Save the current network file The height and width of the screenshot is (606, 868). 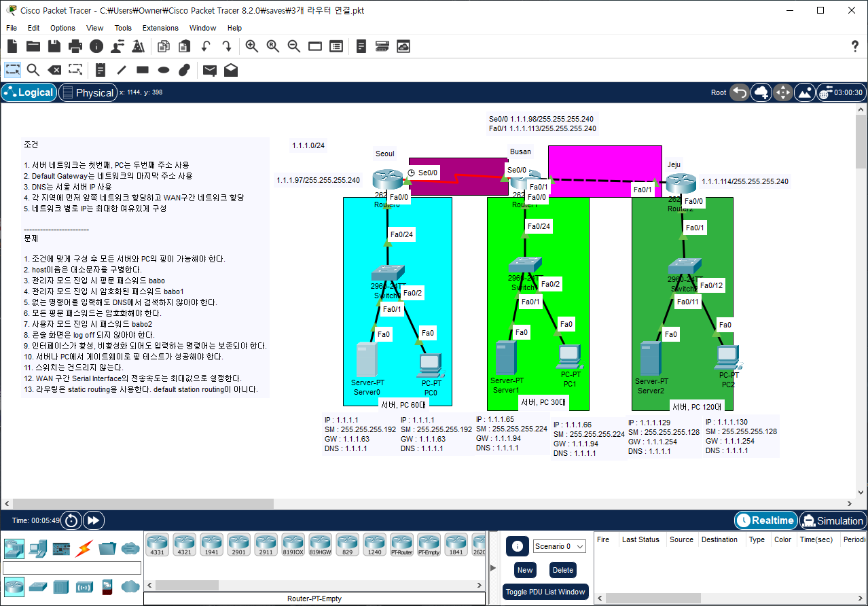(54, 46)
